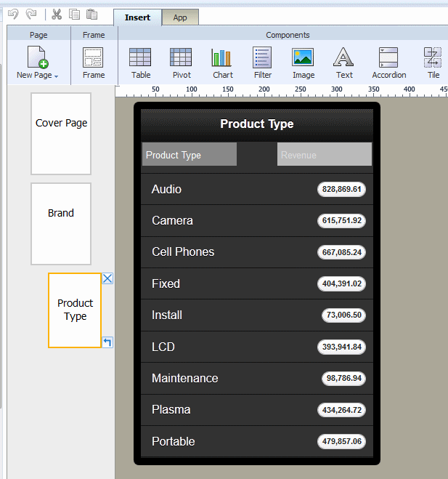Insert a Pivot table component
448x479 pixels.
click(182, 63)
